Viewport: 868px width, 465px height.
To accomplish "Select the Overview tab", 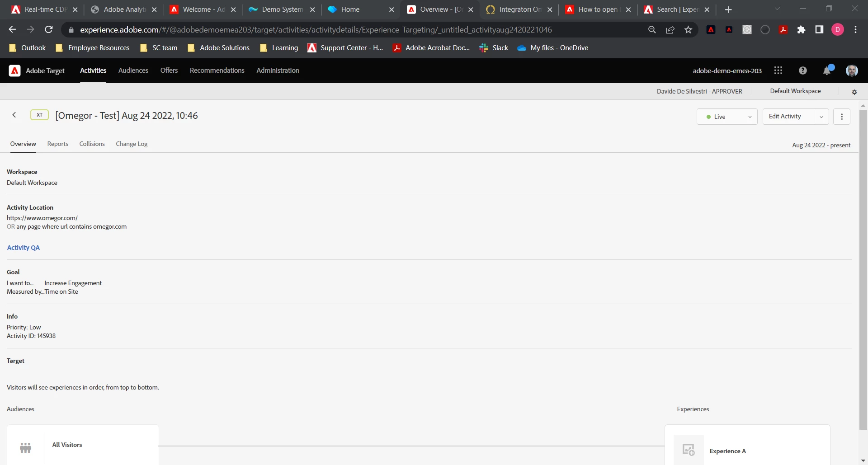I will pos(23,144).
